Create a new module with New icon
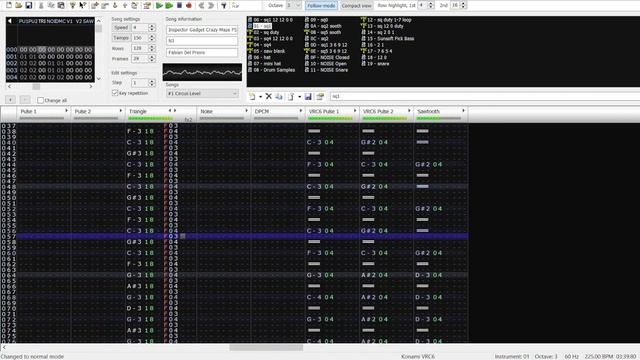The image size is (640, 360). (9, 5)
